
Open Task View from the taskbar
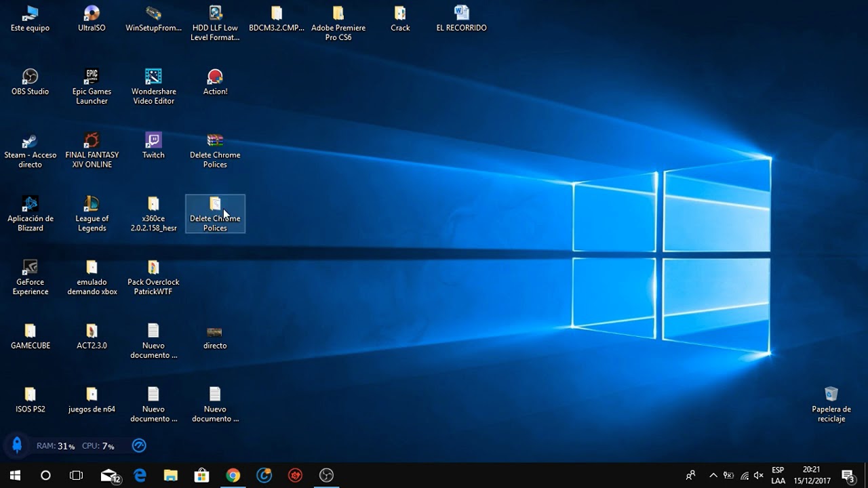click(x=77, y=475)
